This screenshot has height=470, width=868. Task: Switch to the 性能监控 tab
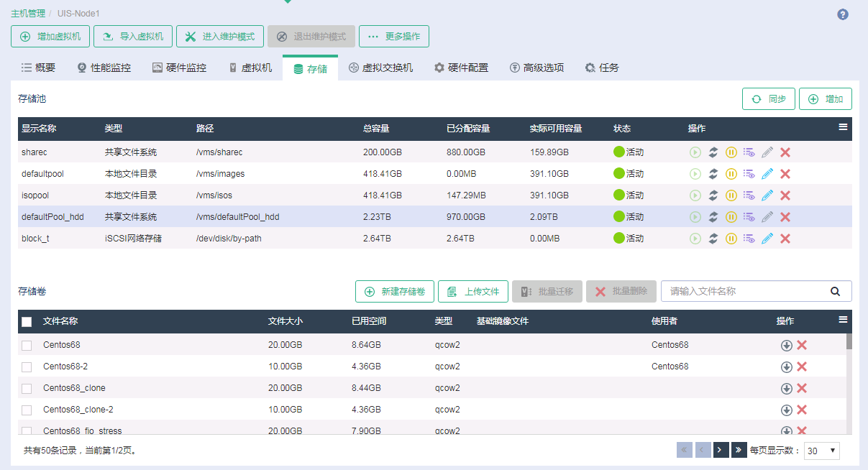pos(104,68)
